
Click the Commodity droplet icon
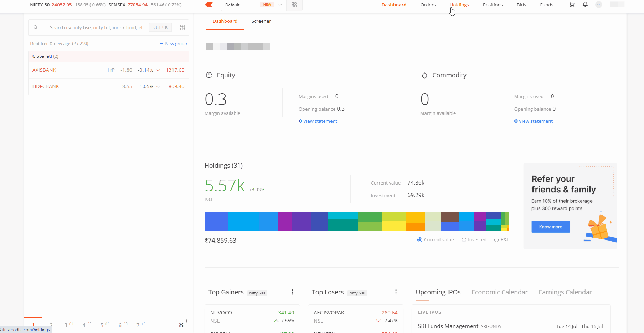pos(424,75)
